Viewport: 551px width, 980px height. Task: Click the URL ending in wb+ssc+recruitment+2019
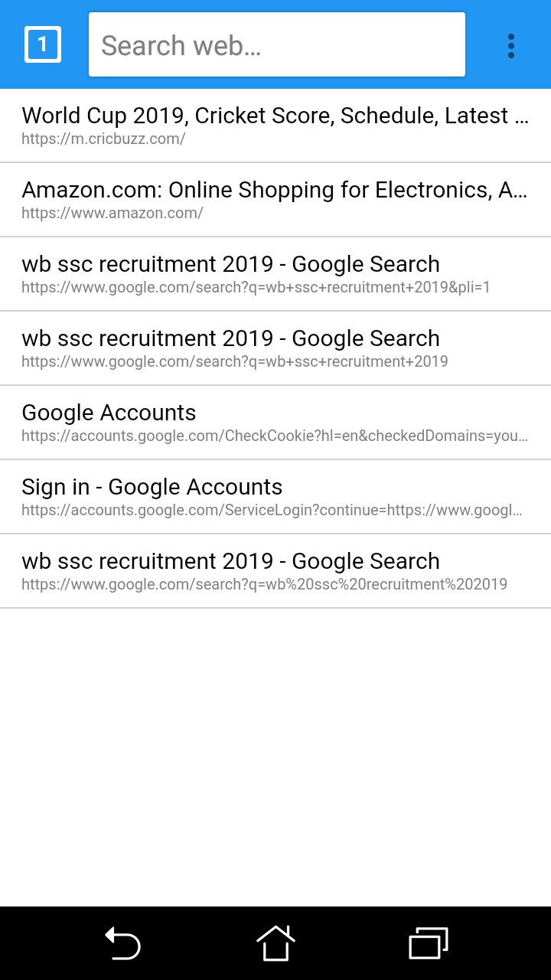(235, 361)
